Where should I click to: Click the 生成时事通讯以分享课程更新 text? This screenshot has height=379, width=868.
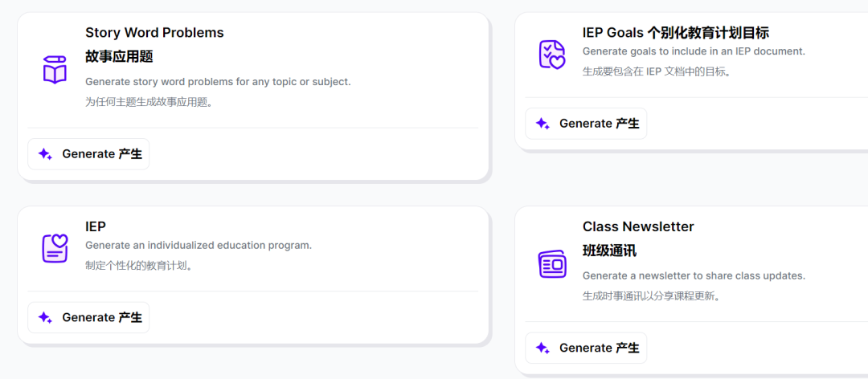click(x=652, y=296)
